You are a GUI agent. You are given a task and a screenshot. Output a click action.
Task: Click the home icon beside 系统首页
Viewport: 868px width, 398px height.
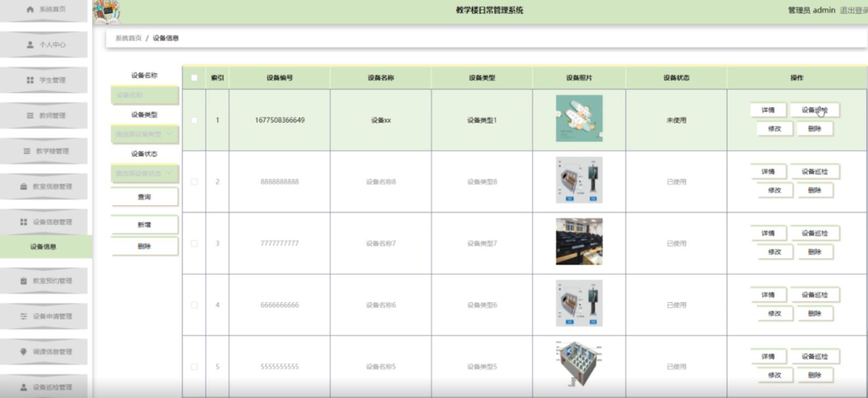pyautogui.click(x=30, y=9)
